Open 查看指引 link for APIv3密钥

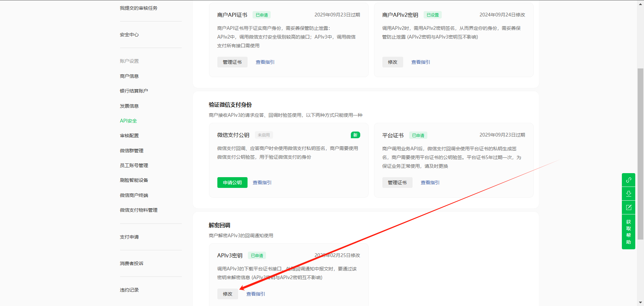point(256,294)
